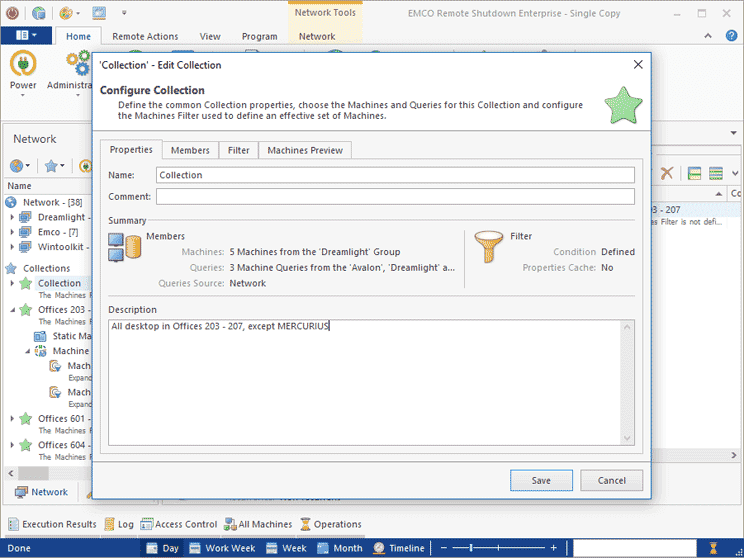Click the palette icon in quick access toolbar
Viewport: 744px width, 558px height.
click(x=66, y=13)
